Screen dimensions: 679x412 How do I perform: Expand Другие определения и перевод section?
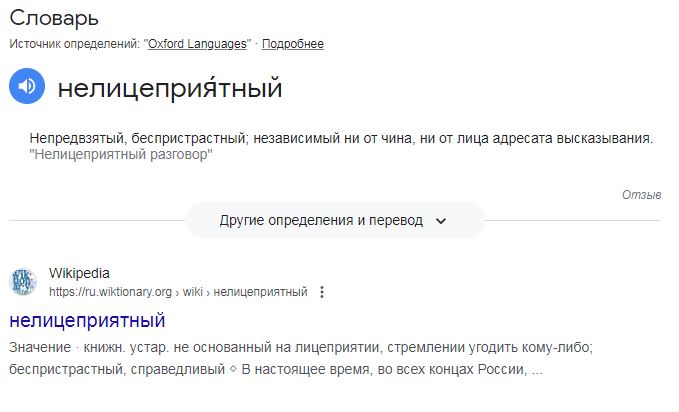pyautogui.click(x=334, y=221)
